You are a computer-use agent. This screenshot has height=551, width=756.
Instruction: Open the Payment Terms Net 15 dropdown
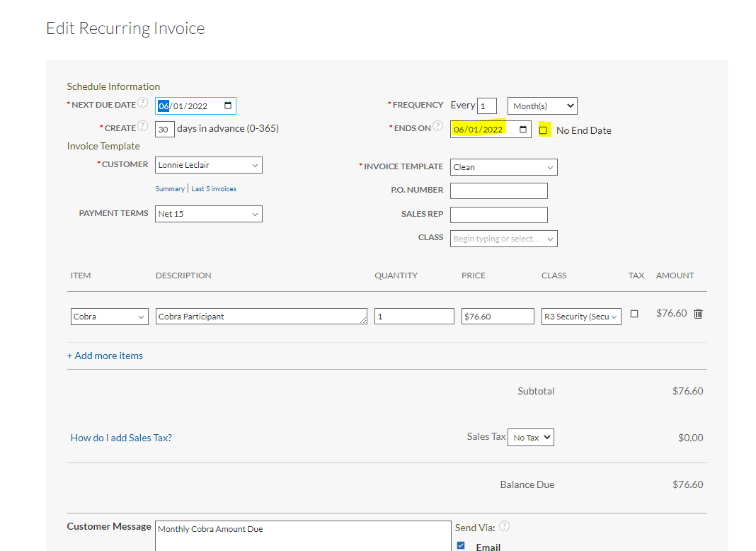[x=209, y=214]
